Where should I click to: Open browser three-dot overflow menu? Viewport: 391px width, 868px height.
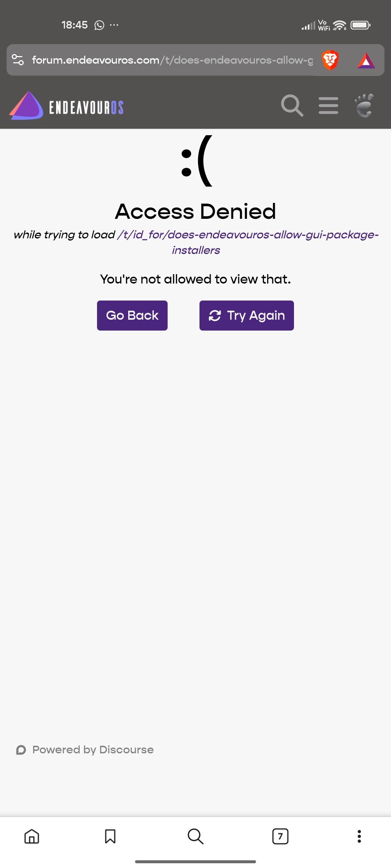click(x=359, y=836)
